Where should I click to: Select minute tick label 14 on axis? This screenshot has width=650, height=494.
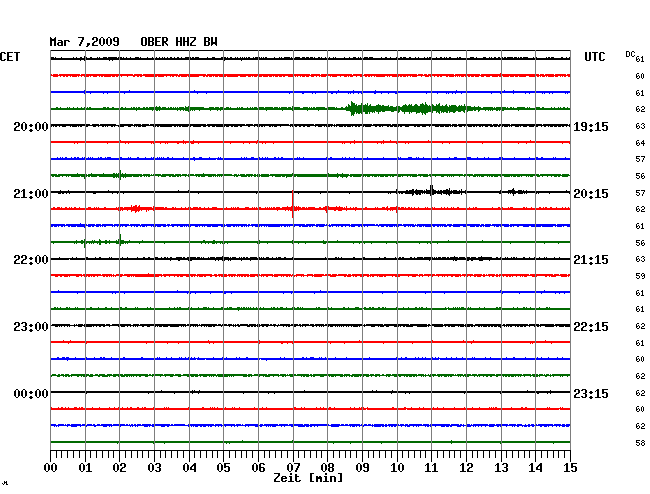pos(536,467)
